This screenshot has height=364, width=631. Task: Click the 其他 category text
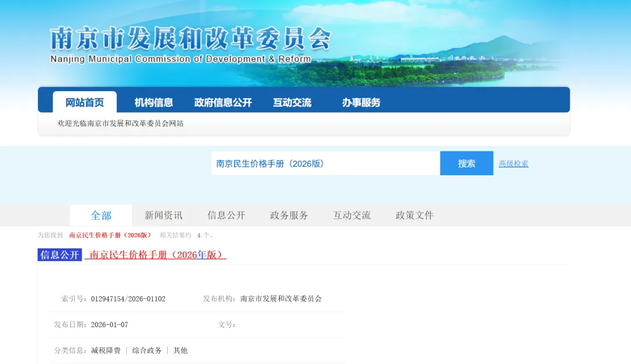coord(181,351)
